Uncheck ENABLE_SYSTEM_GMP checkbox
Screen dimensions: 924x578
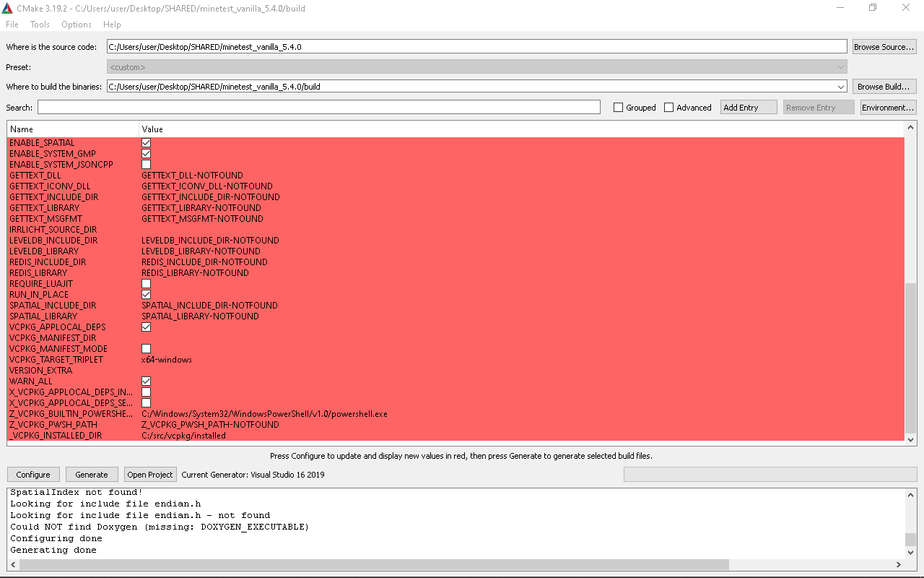tap(146, 154)
